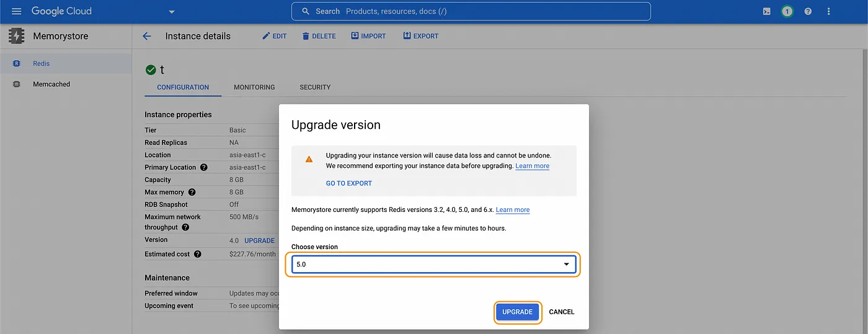Switch to the Security tab
Image resolution: width=868 pixels, height=334 pixels.
click(315, 87)
